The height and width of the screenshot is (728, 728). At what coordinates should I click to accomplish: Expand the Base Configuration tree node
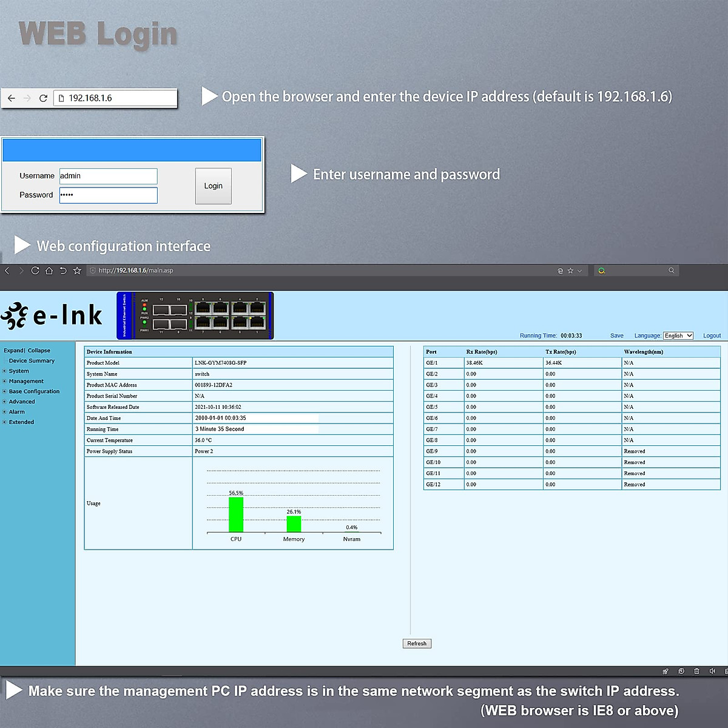pyautogui.click(x=5, y=392)
